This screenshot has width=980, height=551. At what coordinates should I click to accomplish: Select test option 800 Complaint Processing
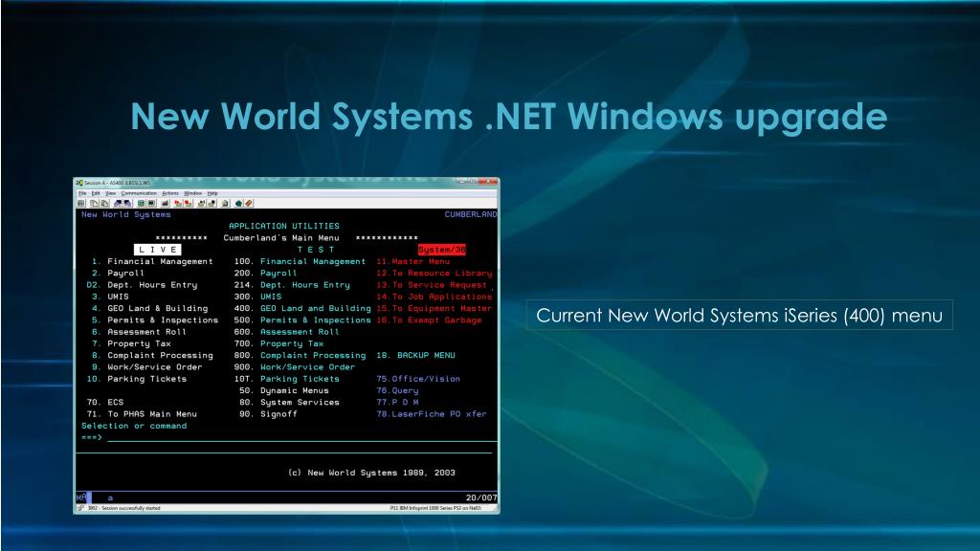[300, 356]
